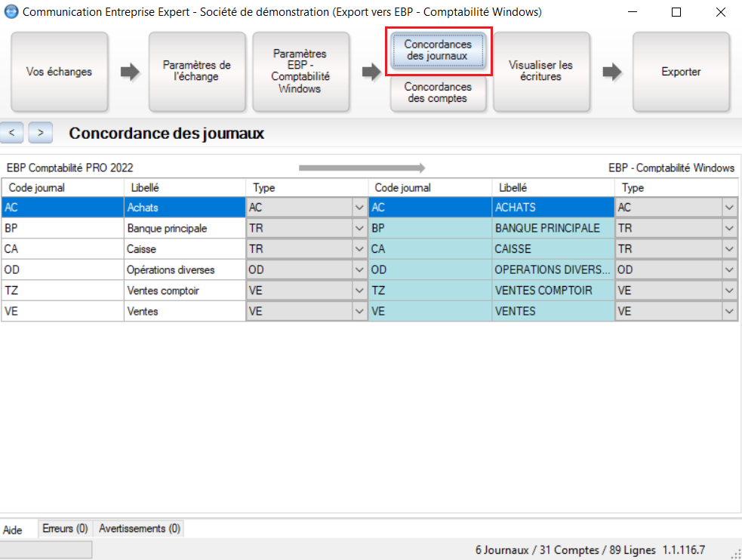This screenshot has width=742, height=560.
Task: Click version number 1.1.116.7
Action: pyautogui.click(x=683, y=550)
